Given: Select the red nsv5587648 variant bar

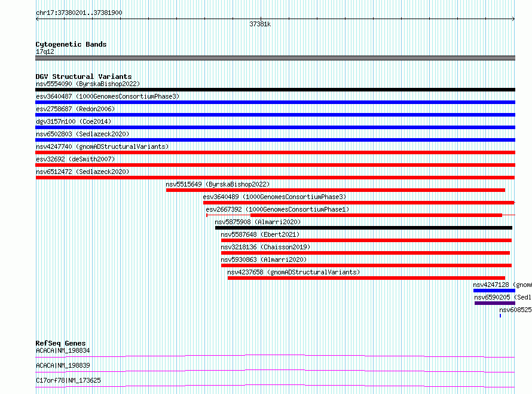Looking at the screenshot, I should click(366, 240).
